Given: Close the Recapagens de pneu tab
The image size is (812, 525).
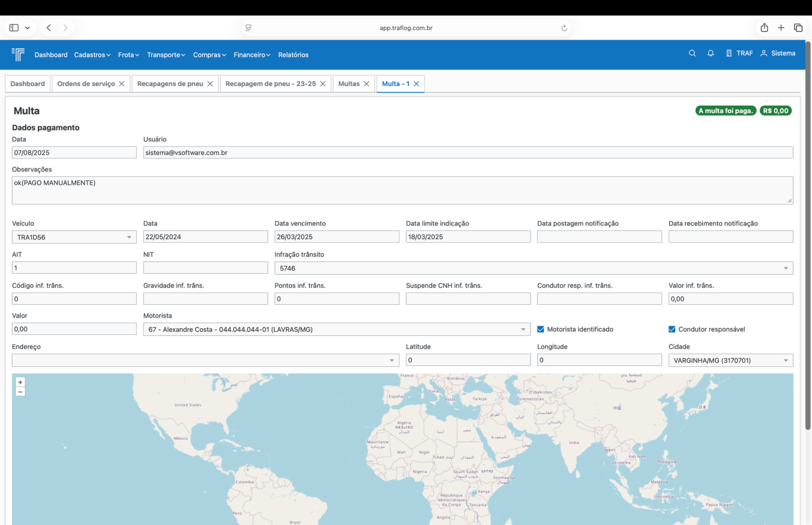Looking at the screenshot, I should pyautogui.click(x=210, y=84).
